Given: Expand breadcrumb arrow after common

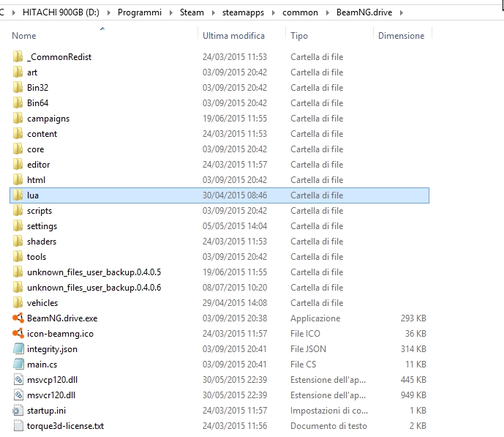Looking at the screenshot, I should click(327, 13).
